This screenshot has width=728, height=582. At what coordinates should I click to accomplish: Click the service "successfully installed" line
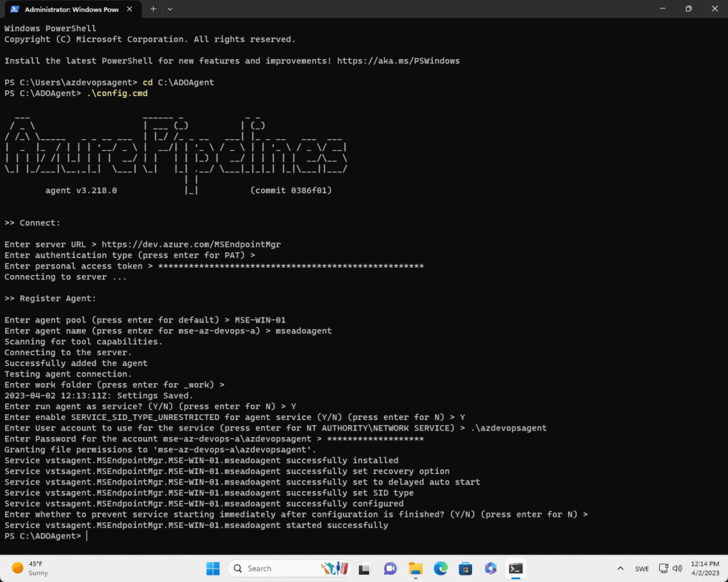[x=201, y=460]
